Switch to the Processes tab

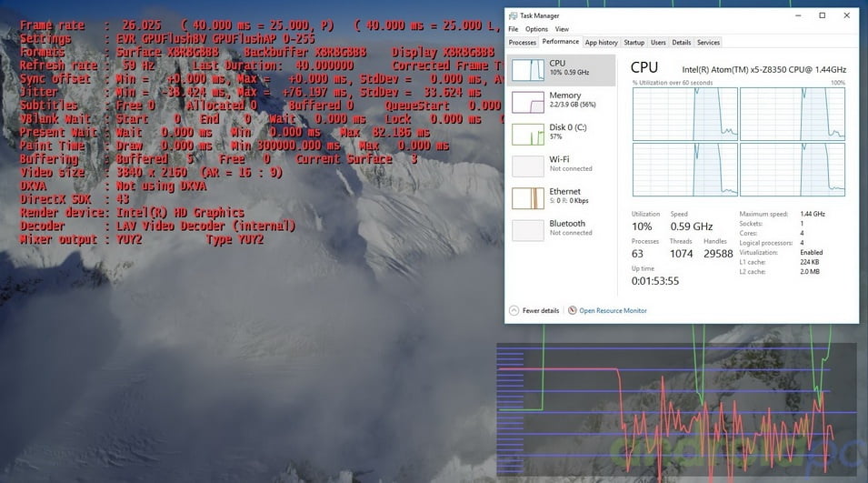click(523, 42)
